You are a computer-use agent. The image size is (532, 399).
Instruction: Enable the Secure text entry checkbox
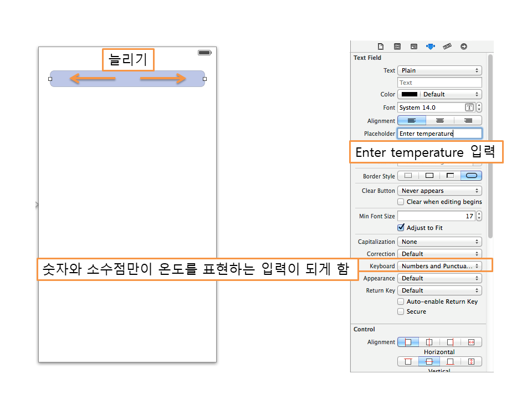[401, 312]
